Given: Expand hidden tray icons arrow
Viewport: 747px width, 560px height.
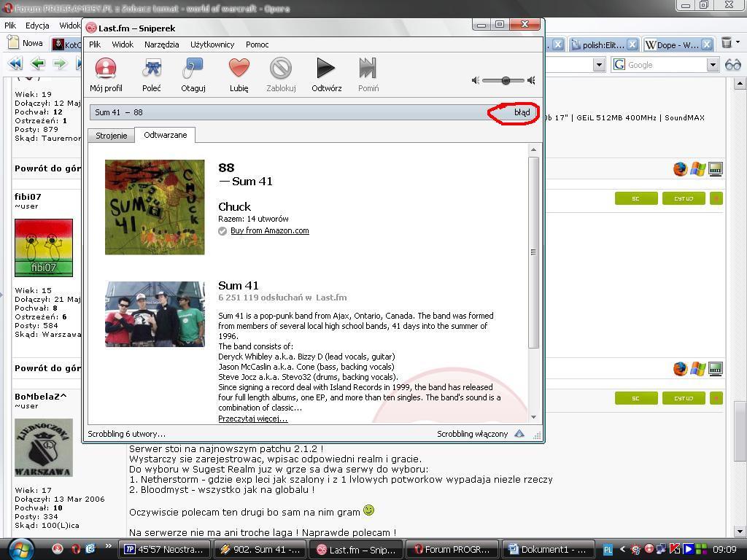Looking at the screenshot, I should pyautogui.click(x=622, y=549).
